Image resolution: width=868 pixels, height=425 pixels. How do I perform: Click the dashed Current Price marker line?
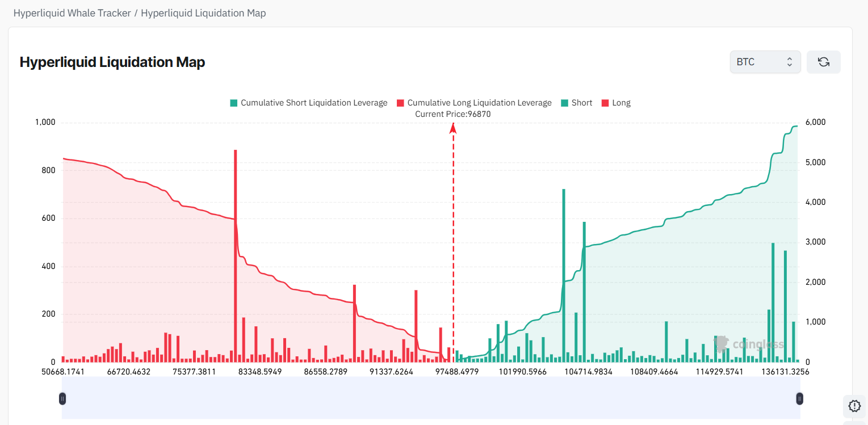[x=453, y=244]
